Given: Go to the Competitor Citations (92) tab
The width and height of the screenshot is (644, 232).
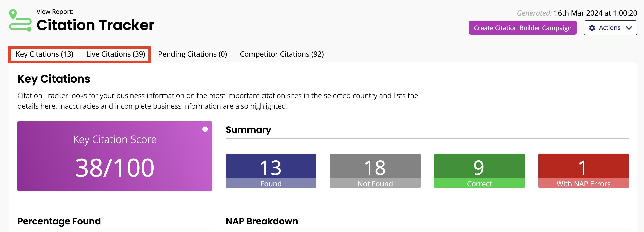Looking at the screenshot, I should [x=282, y=54].
